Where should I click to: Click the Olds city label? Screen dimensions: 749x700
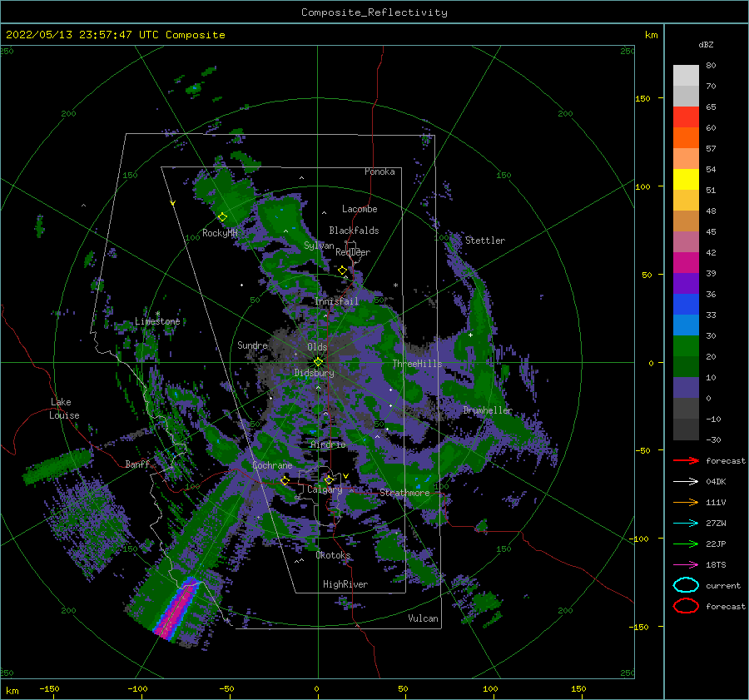(317, 347)
